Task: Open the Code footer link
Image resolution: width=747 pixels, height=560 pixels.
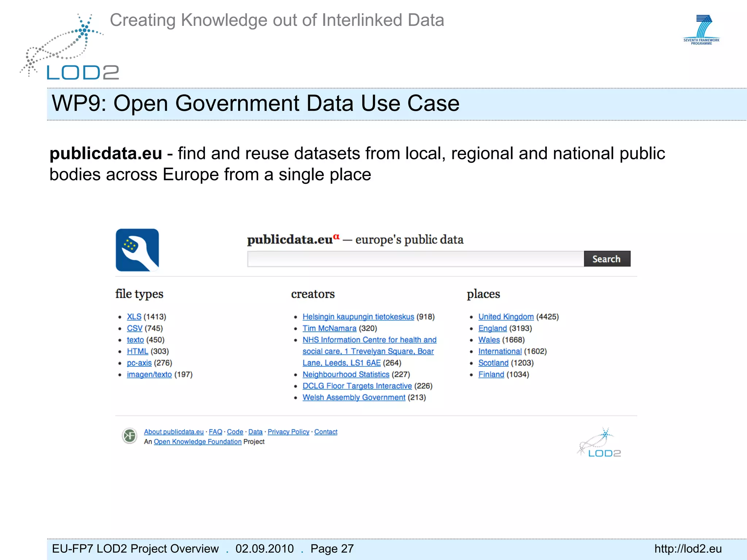Action: (x=235, y=432)
